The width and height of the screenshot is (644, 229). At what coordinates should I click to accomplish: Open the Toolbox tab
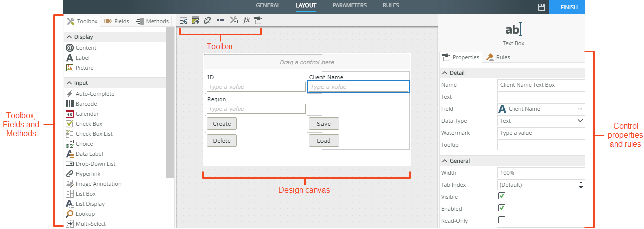[x=82, y=21]
